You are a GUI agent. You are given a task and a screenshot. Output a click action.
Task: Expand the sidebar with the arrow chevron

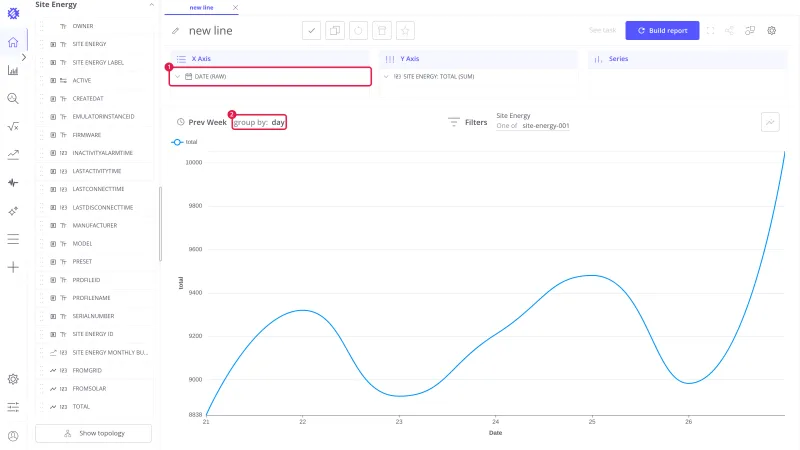click(23, 57)
